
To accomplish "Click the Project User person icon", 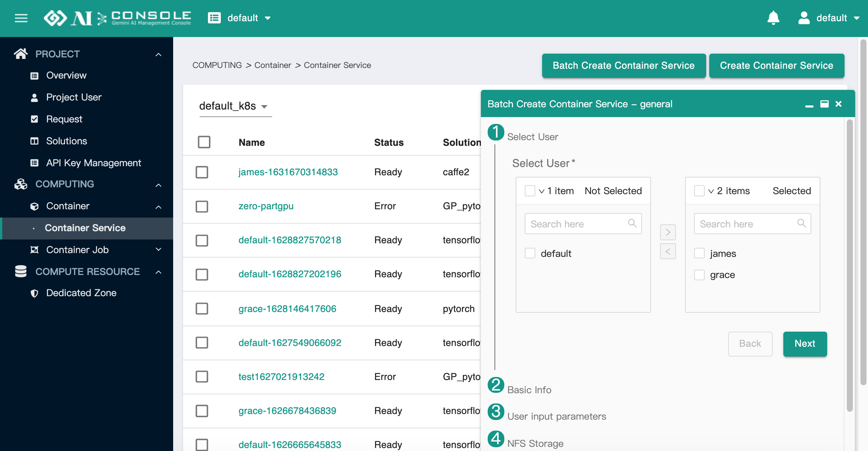I will point(34,97).
